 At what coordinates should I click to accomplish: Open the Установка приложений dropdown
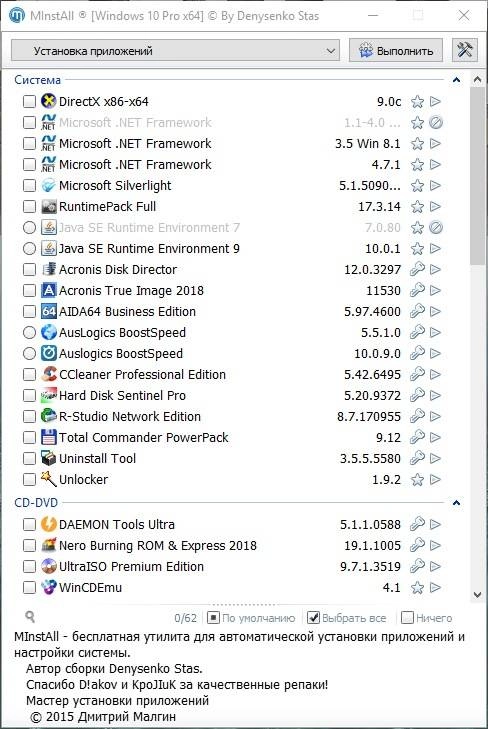pos(175,50)
